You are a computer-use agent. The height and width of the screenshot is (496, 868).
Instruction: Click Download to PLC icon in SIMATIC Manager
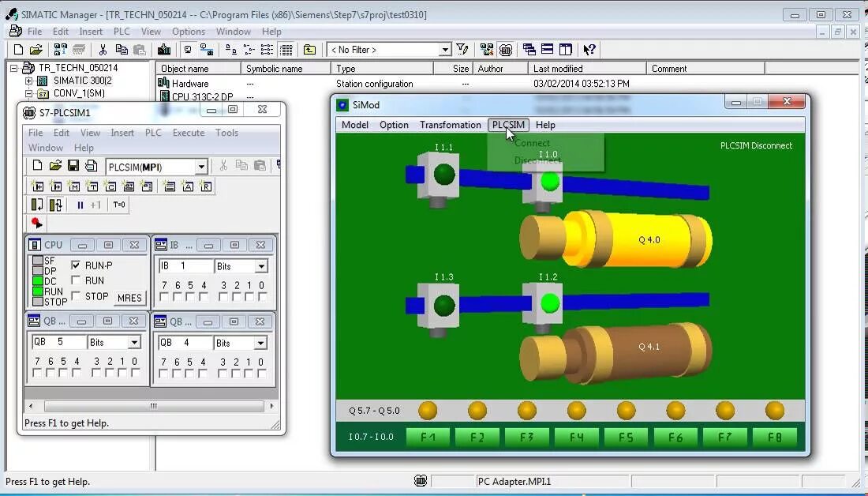(x=164, y=50)
